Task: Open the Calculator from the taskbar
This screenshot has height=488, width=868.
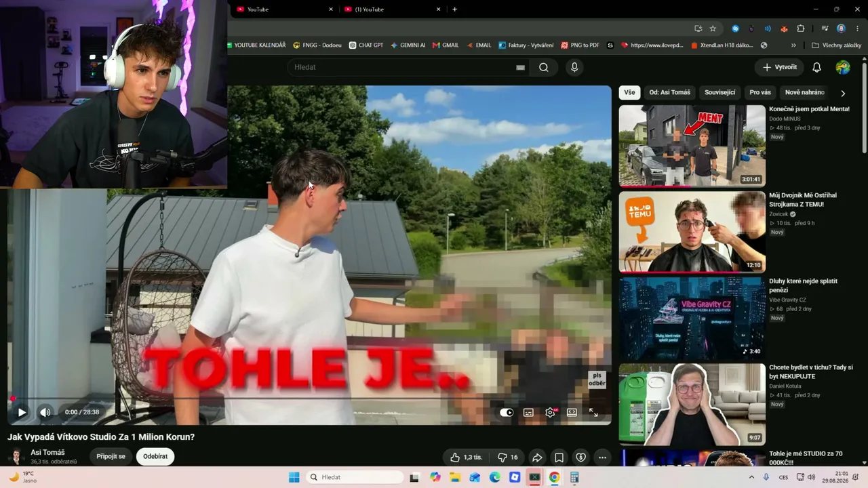Action: (574, 477)
